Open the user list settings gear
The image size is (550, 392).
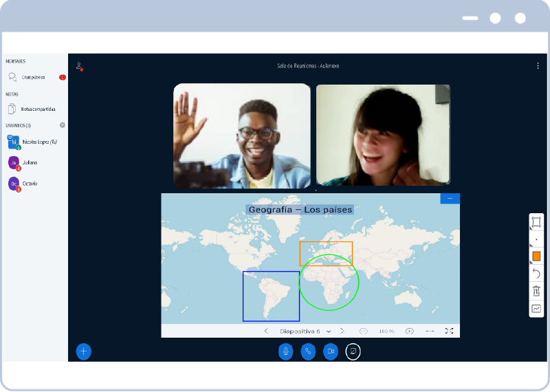tap(63, 125)
